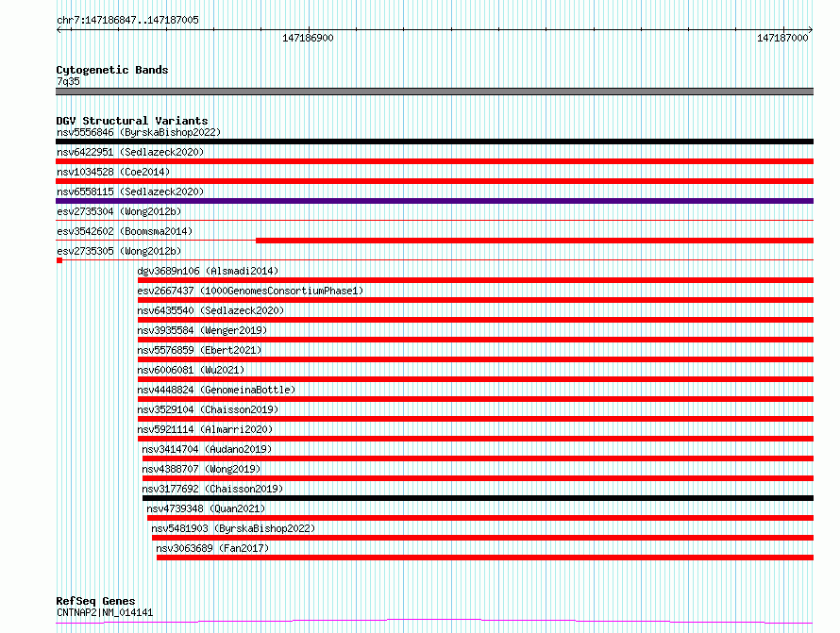This screenshot has height=633, width=840.
Task: Open the CNTNAP2|NM_014141 gene label
Action: [x=105, y=612]
